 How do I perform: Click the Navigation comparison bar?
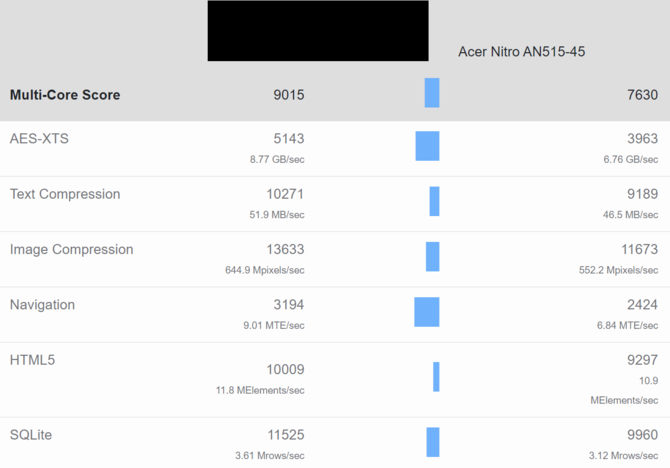click(427, 312)
